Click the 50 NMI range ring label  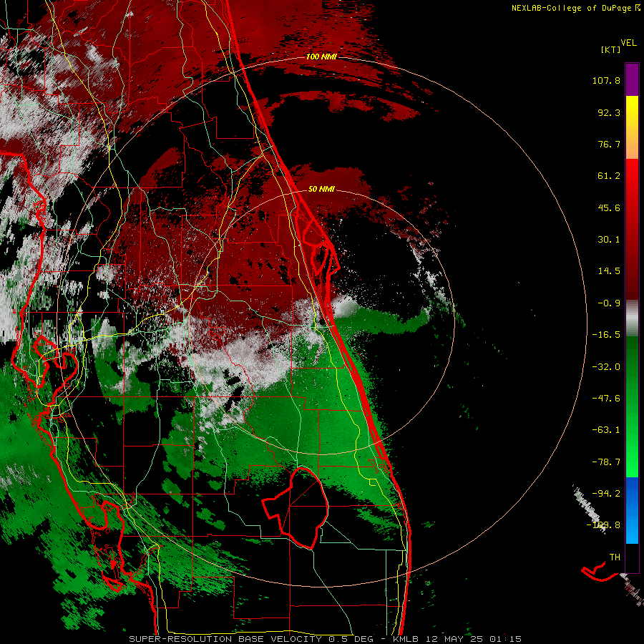point(321,189)
